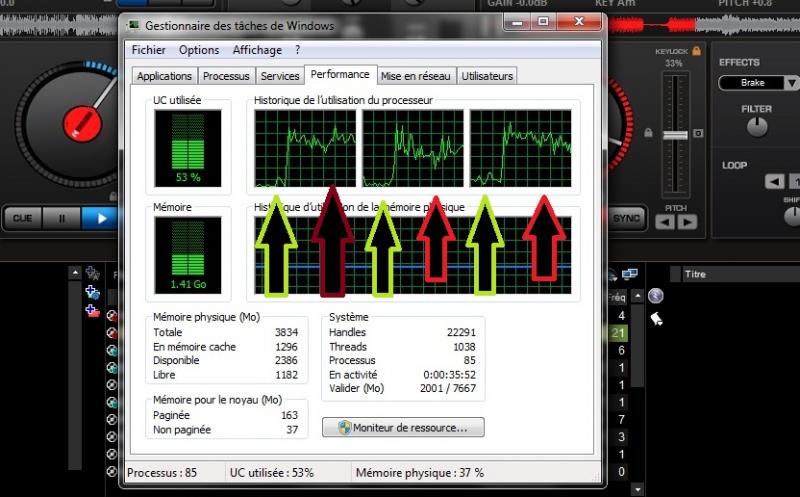
Task: Click the Moniteur de ressource button
Action: (403, 427)
